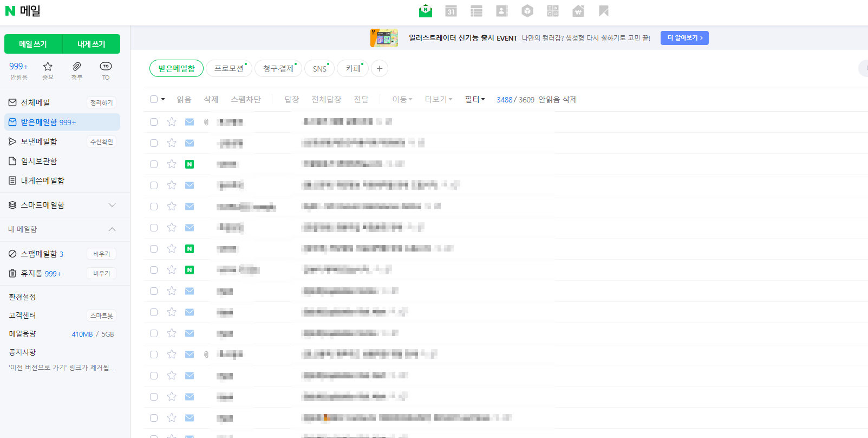Open the Office grid icon in top bar
The width and height of the screenshot is (868, 438).
553,11
